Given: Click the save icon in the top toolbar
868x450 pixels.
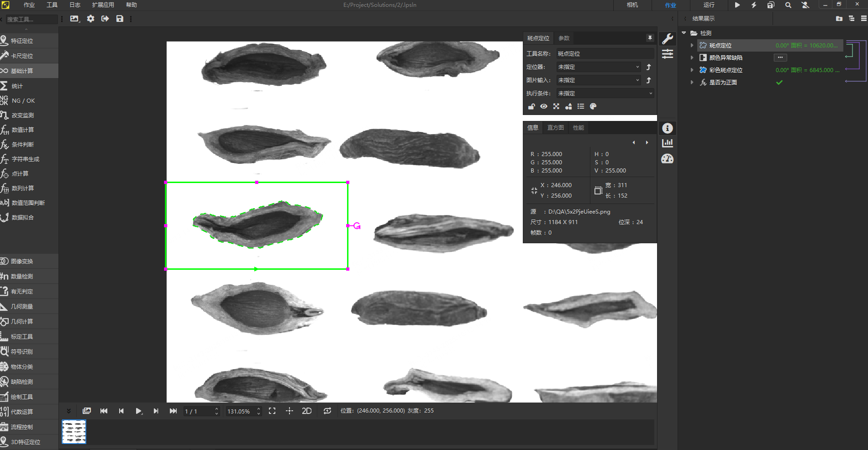Looking at the screenshot, I should click(x=120, y=19).
